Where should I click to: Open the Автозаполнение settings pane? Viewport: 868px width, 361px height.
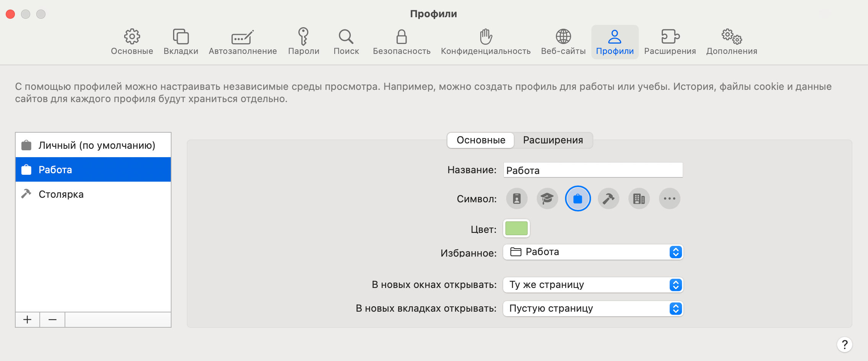tap(243, 42)
